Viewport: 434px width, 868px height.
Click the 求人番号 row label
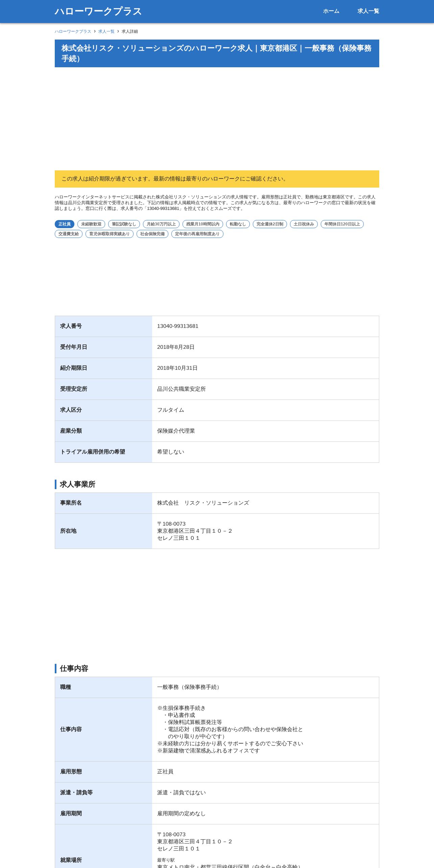coord(103,326)
